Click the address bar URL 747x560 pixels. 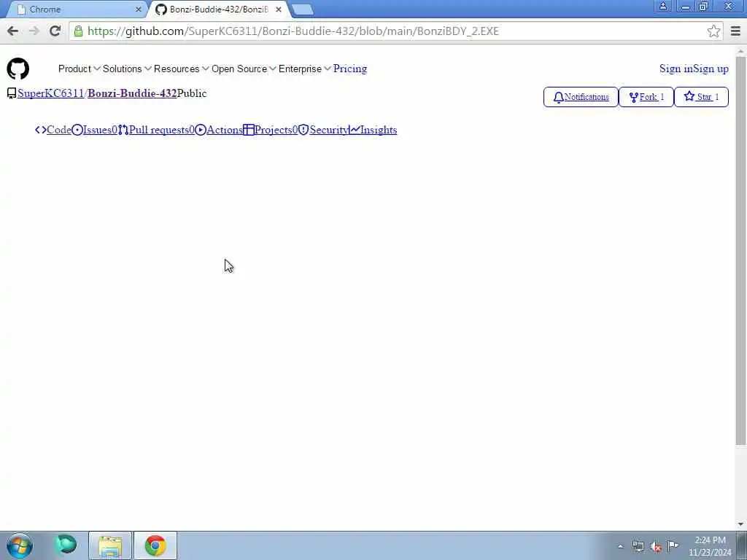[293, 31]
